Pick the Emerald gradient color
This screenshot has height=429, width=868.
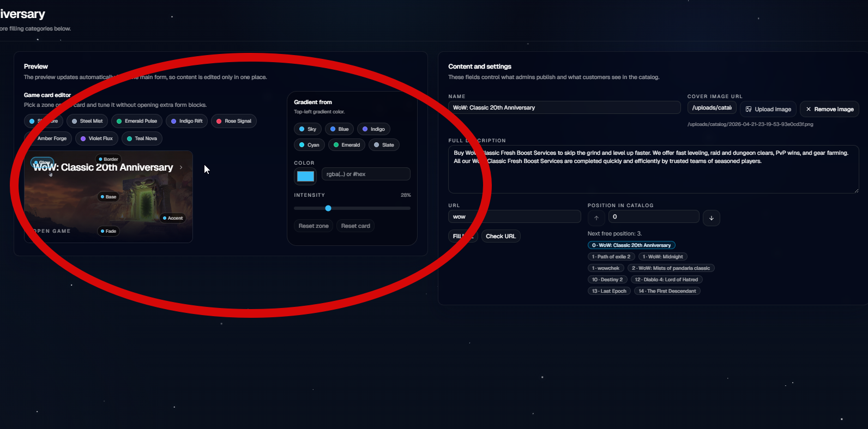[346, 145]
